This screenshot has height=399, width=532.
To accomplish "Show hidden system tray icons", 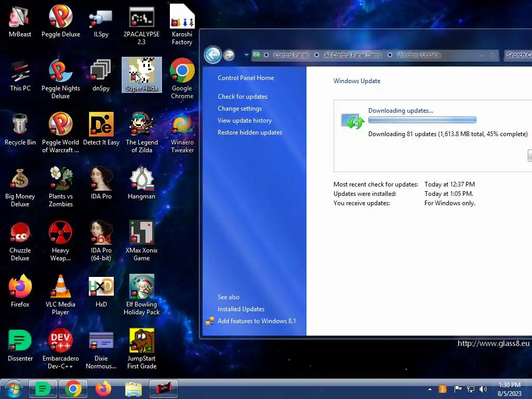I will (430, 389).
